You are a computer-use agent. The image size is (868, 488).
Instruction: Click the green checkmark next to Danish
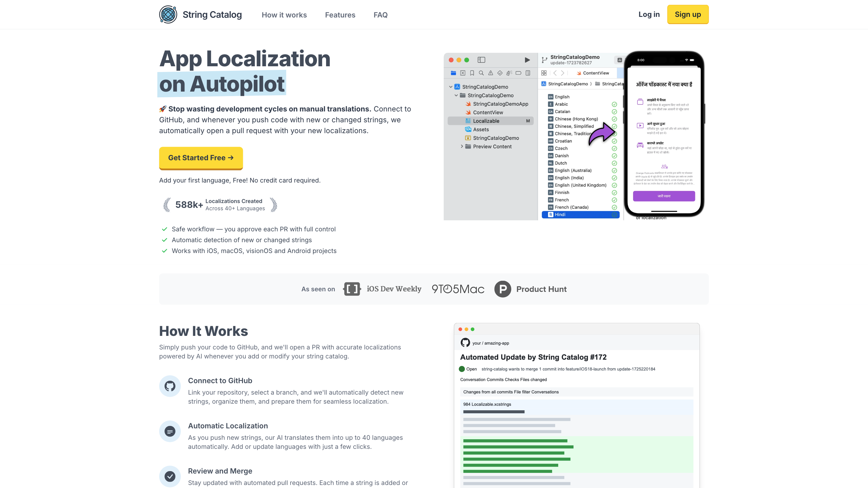pyautogui.click(x=614, y=156)
